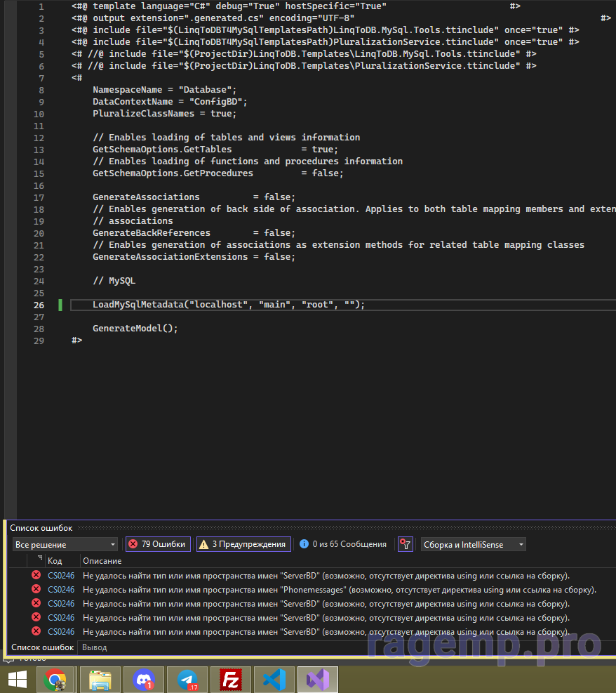Viewport: 616px width, 693px height.
Task: Expand the Сборка и IntelliSense dropdown
Action: 473,544
